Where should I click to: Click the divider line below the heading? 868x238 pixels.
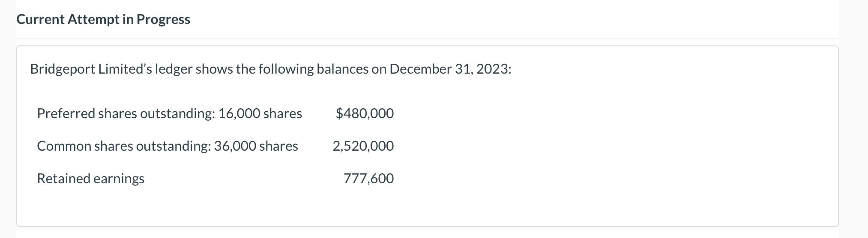point(427,38)
